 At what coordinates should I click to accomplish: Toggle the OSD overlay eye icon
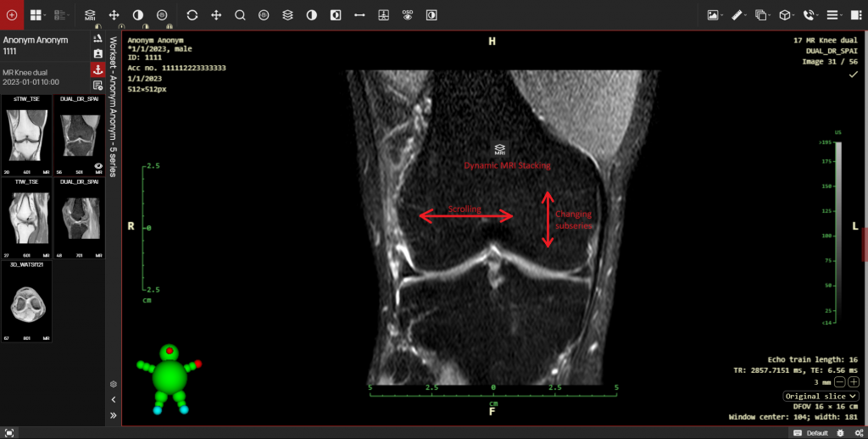pos(408,14)
